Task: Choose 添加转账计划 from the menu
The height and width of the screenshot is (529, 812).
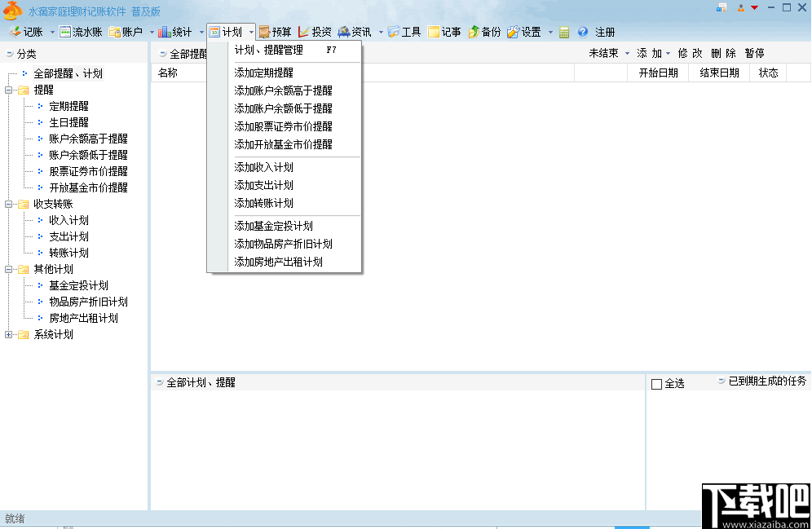Action: click(x=294, y=203)
